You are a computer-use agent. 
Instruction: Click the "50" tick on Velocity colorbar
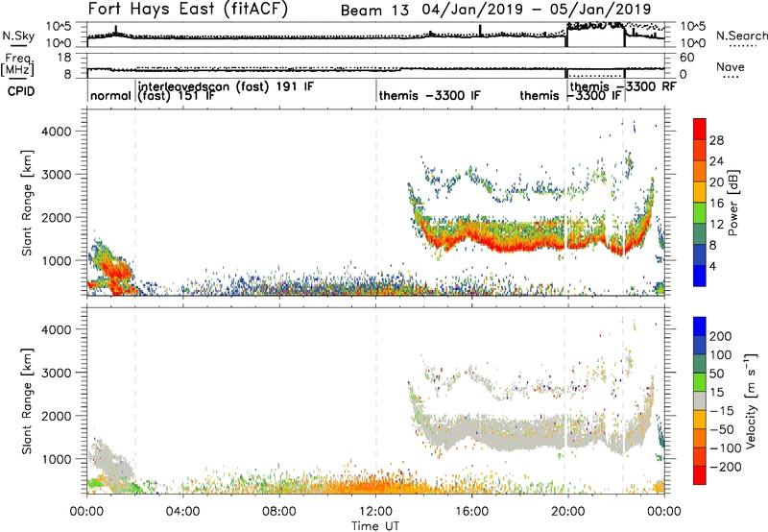click(x=716, y=374)
